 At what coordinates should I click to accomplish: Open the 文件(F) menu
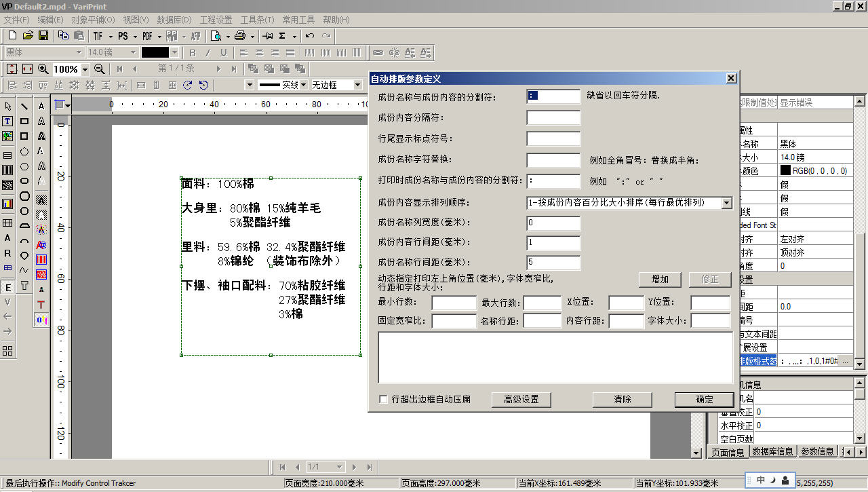pos(17,20)
